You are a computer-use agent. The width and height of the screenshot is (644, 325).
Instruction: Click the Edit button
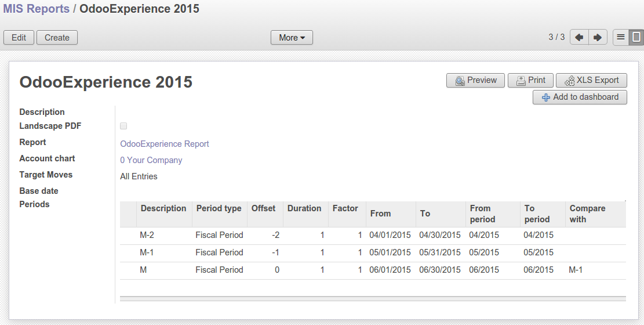[x=19, y=38]
